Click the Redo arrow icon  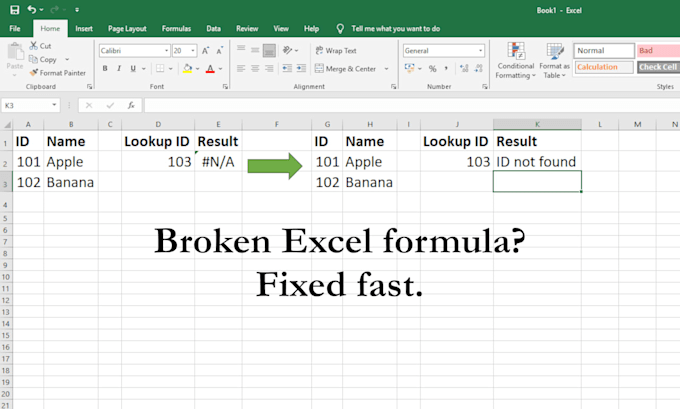(55, 9)
